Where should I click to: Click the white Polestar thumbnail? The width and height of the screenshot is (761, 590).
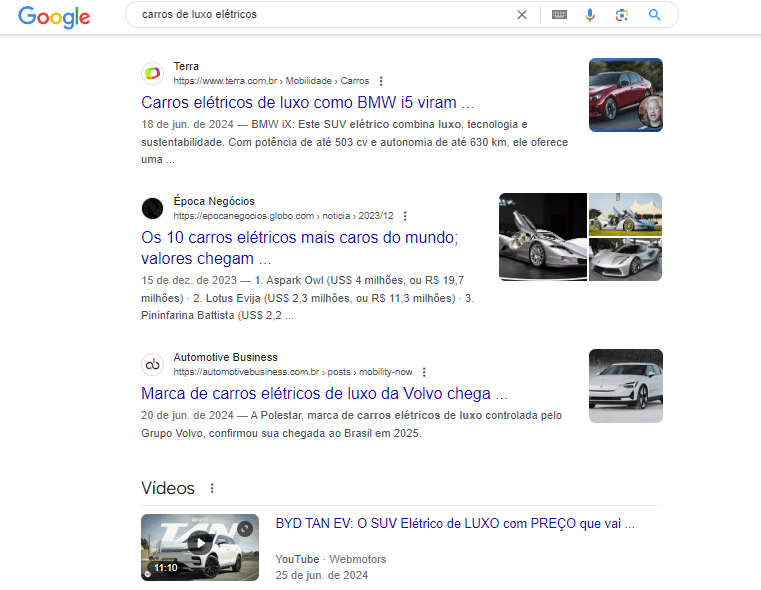(626, 386)
